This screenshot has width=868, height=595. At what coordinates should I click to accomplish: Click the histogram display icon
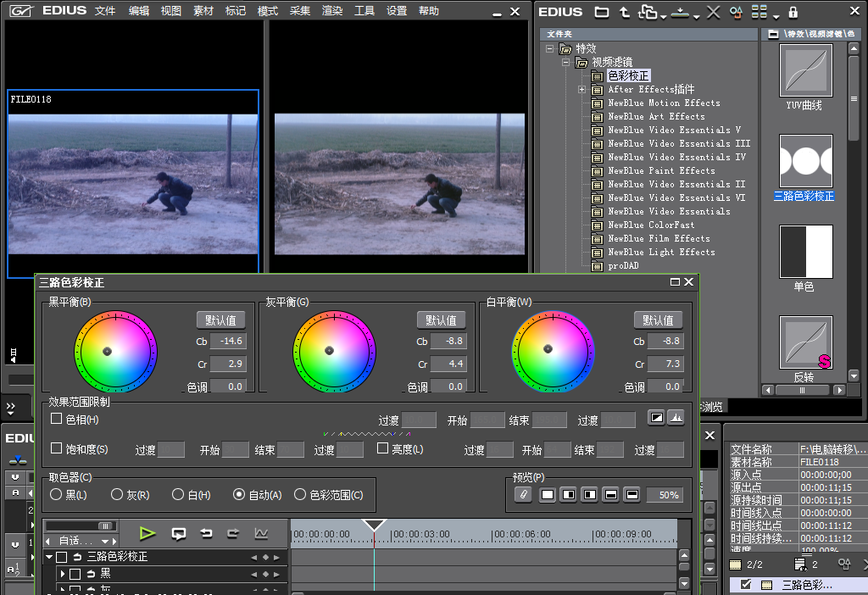676,418
